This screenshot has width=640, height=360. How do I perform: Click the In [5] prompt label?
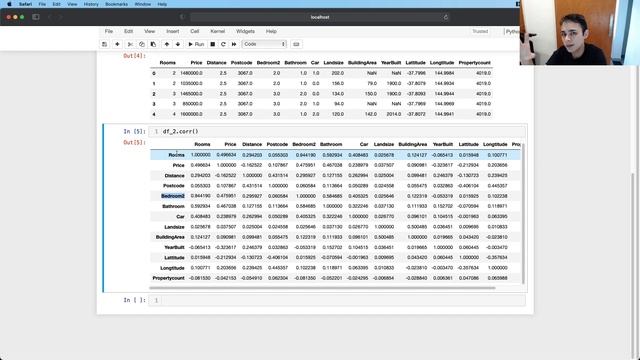[x=134, y=131]
